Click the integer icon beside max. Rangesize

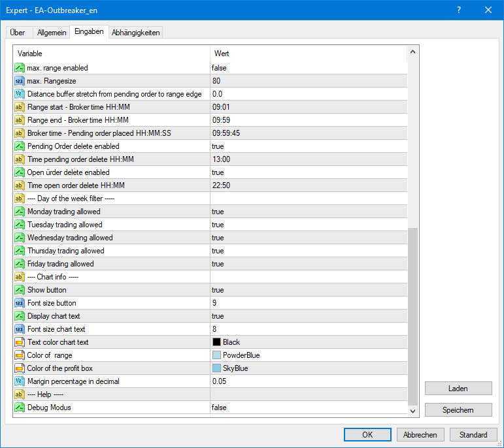(x=20, y=81)
